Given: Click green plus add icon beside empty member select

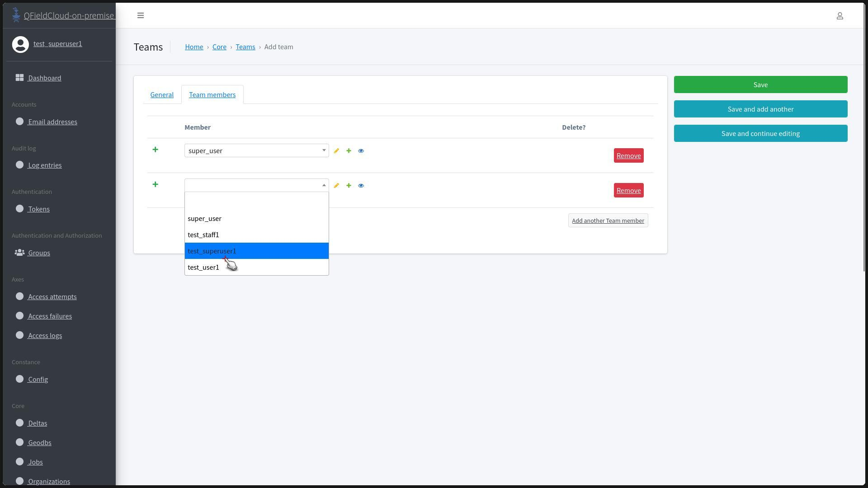Looking at the screenshot, I should coord(349,186).
